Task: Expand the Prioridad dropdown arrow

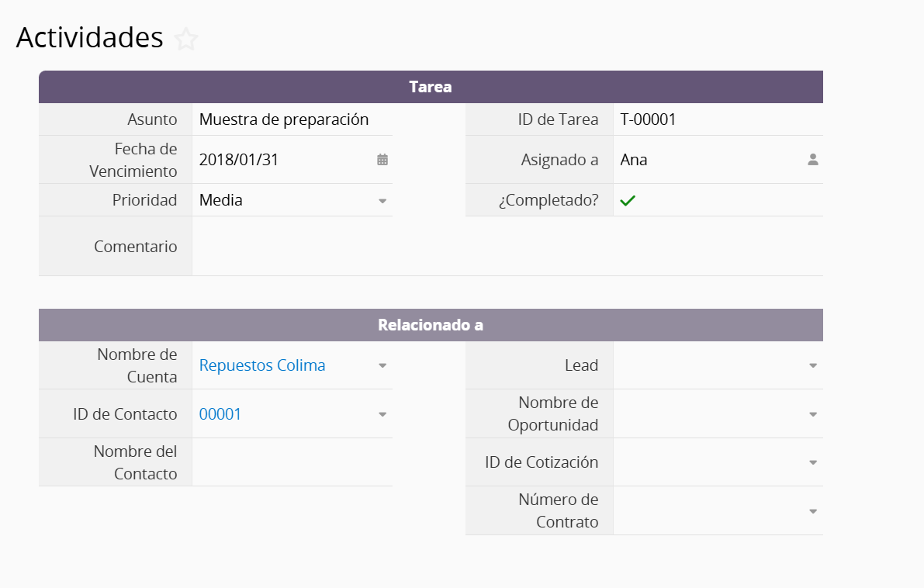Action: pyautogui.click(x=382, y=201)
